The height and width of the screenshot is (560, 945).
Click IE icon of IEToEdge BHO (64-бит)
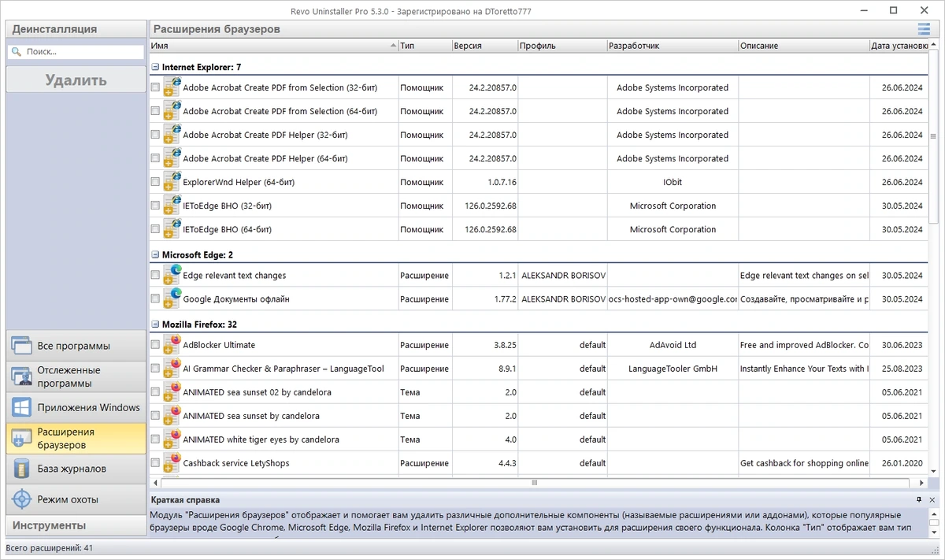click(172, 229)
